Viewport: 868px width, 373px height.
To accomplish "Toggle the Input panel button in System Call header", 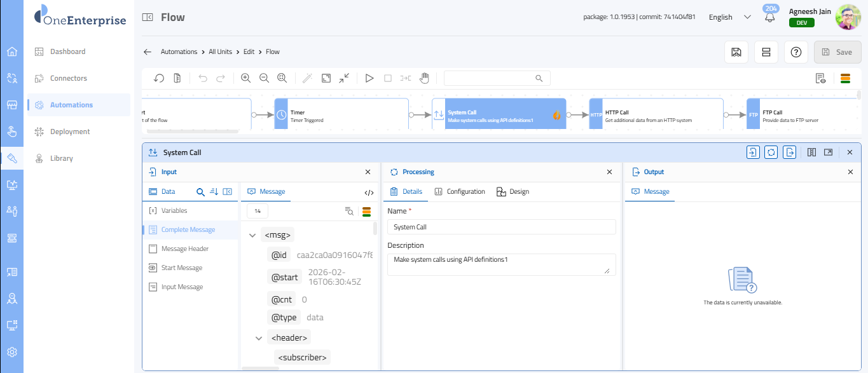I will point(753,153).
